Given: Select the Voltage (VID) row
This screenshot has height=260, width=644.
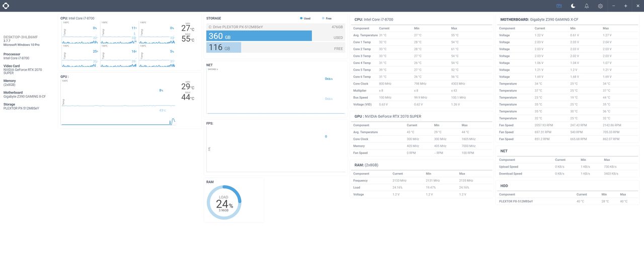Looking at the screenshot, I should pos(421,104).
